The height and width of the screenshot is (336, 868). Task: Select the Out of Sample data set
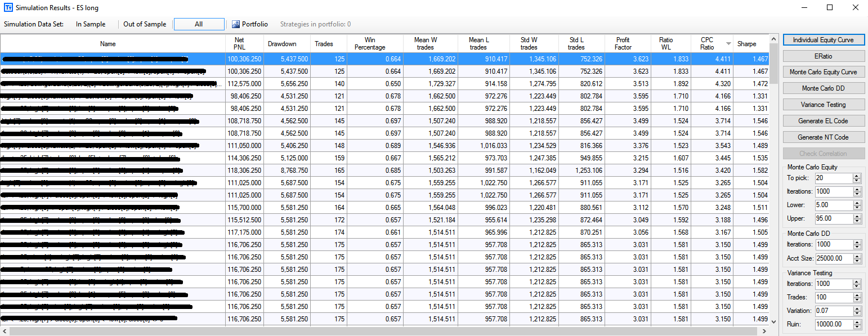(x=145, y=24)
